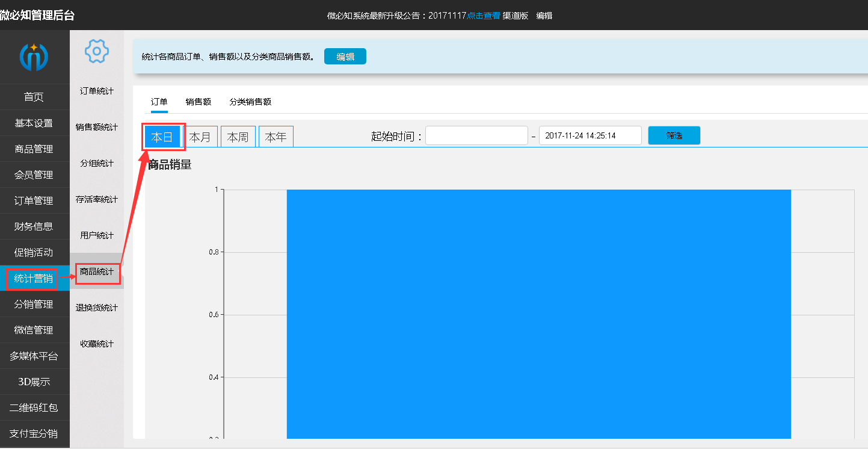Screen dimensions: 868x449
Task: Click the blue 编辑 button in banner
Action: [x=345, y=57]
